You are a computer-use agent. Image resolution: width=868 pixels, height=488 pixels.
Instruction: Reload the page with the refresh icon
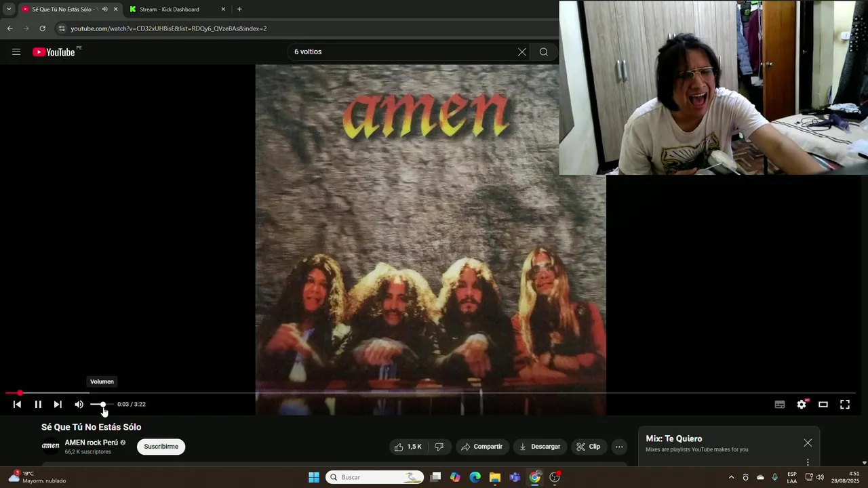pos(42,28)
